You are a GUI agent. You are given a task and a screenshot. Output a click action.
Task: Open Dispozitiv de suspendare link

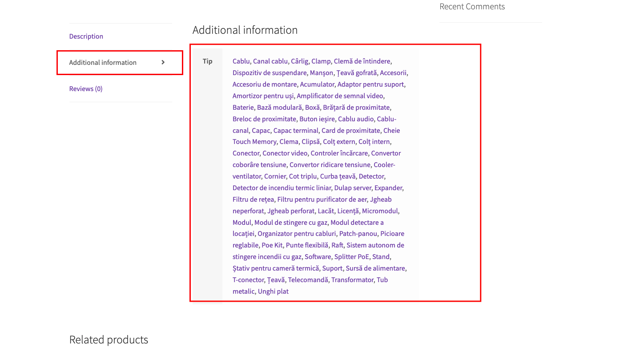click(270, 73)
